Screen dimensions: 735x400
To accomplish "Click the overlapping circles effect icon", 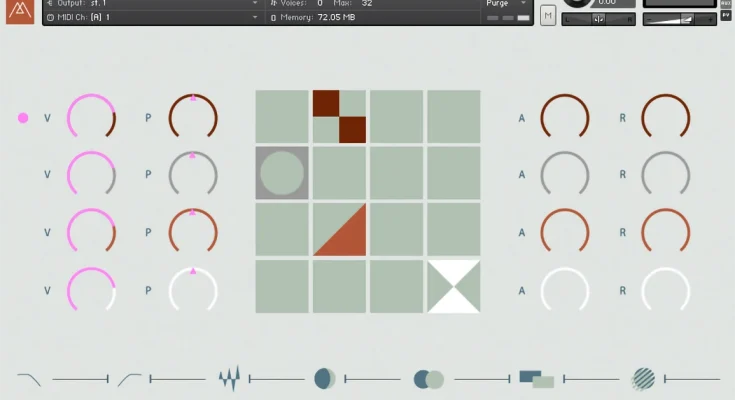I will coord(429,379).
